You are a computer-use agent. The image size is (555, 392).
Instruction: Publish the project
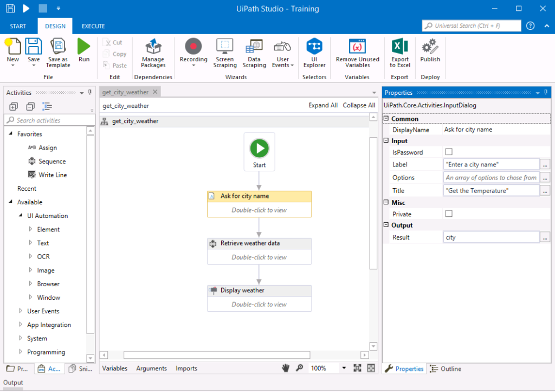430,52
